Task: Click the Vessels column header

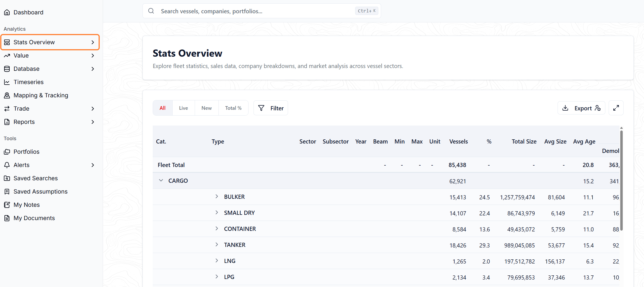Action: click(458, 142)
